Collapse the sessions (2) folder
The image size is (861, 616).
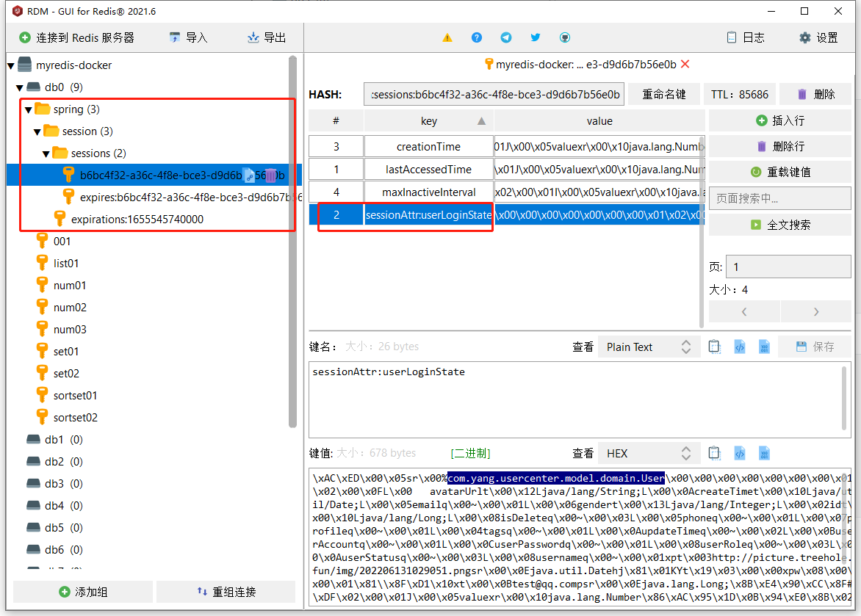[x=46, y=153]
